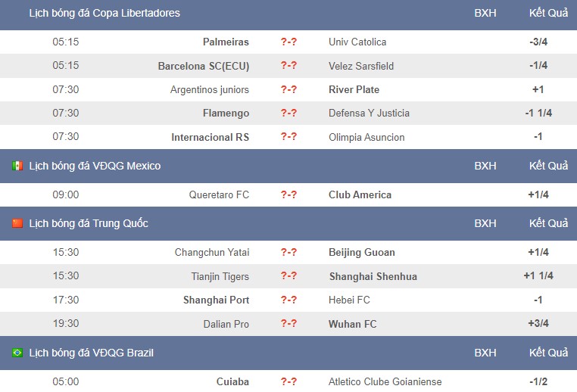The image size is (577, 392).
Task: Click the Mexico flag icon
Action: point(17,166)
